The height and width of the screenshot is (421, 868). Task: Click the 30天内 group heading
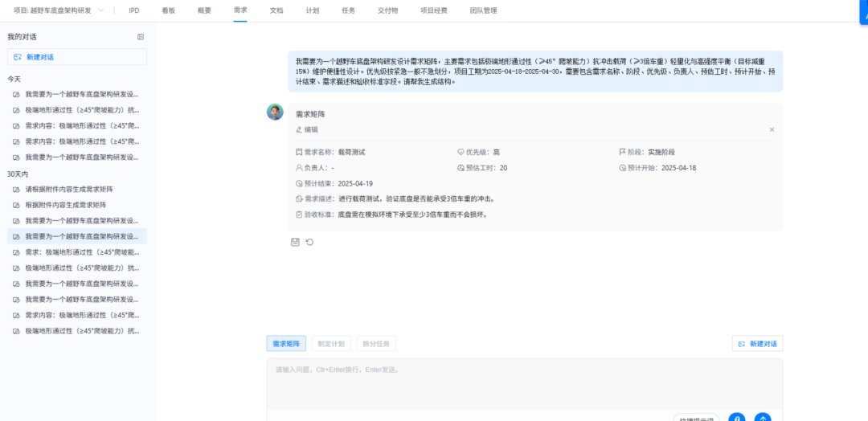18,174
